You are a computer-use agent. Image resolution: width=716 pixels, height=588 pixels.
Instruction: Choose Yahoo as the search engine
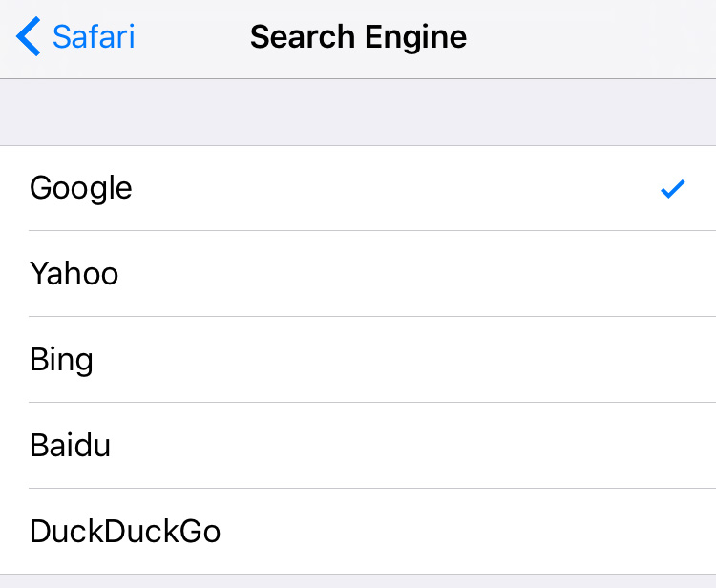pos(358,274)
